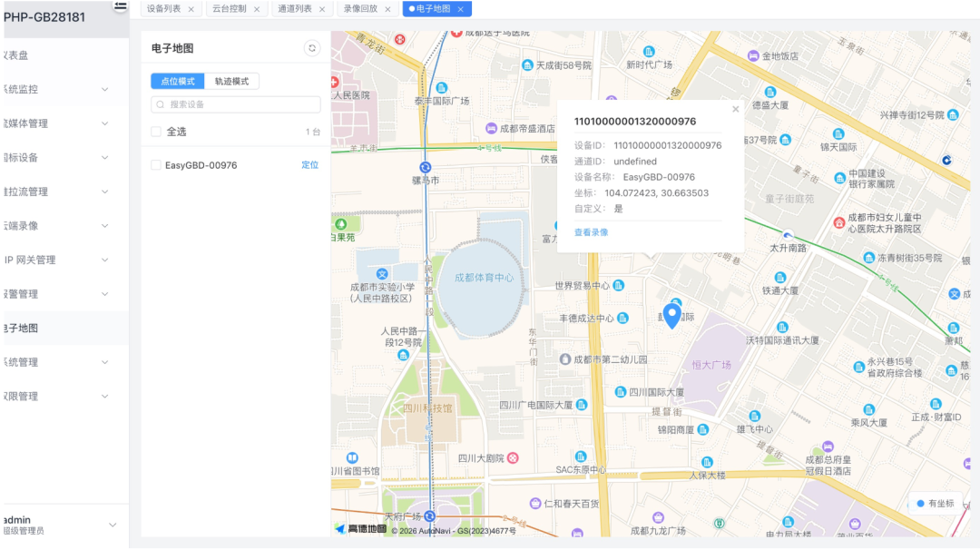980x550 pixels.
Task: Click the 成都市第二幼儿园 icon
Action: click(x=565, y=358)
